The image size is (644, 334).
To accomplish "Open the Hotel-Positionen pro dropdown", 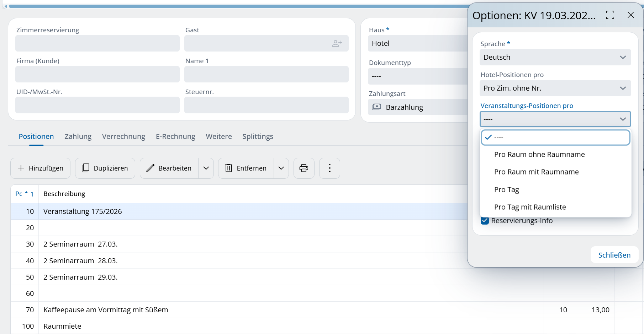I will click(x=555, y=88).
